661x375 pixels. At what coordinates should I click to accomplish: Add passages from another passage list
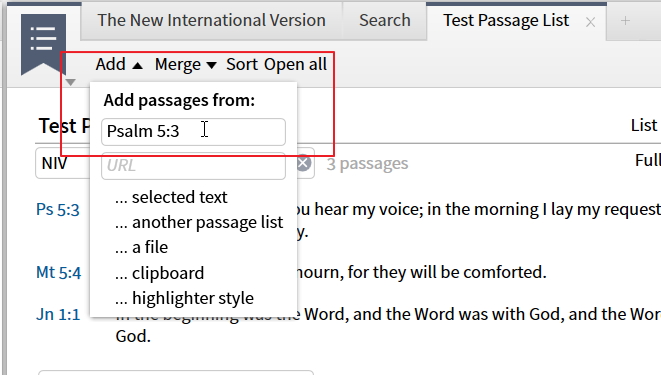[199, 222]
